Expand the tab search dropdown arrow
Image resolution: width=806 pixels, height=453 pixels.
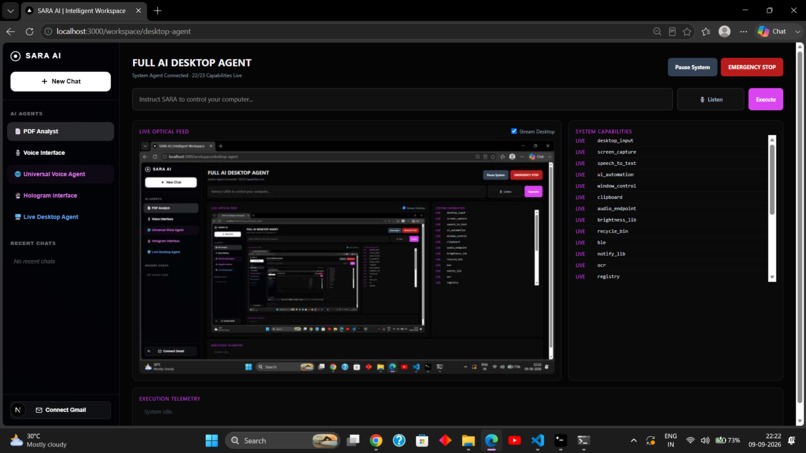pos(10,10)
